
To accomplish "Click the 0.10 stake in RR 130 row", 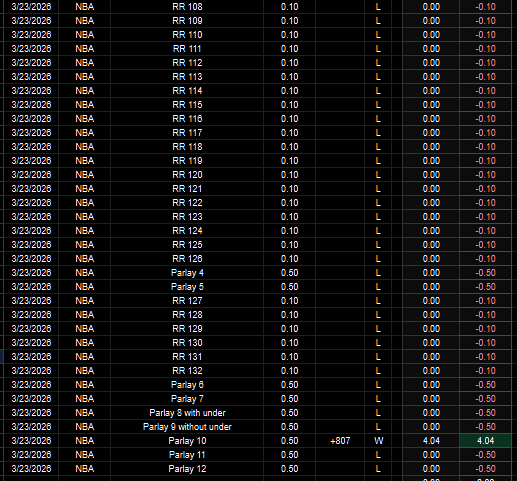I will pos(289,343).
